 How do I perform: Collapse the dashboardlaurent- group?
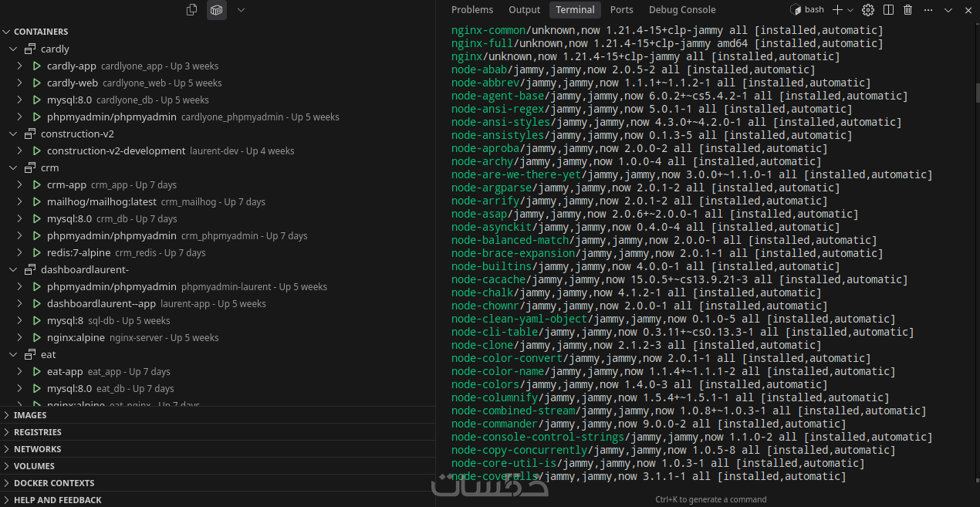pos(13,269)
